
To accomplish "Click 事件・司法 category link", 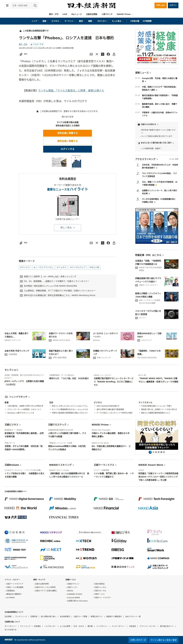I will 23,44.
